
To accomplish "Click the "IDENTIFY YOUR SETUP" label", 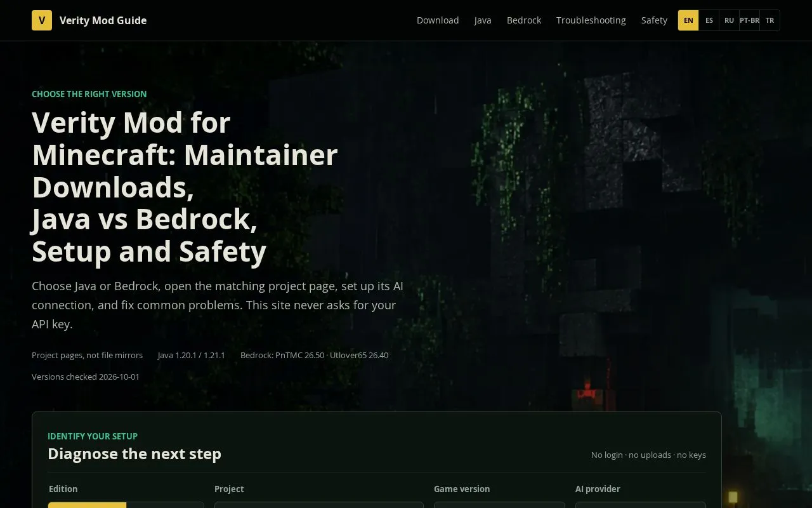I will [x=93, y=436].
